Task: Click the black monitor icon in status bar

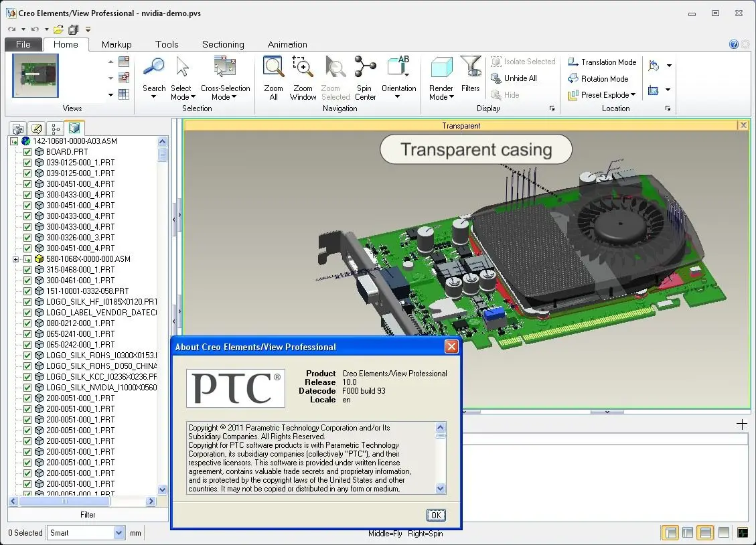Action: [x=743, y=532]
